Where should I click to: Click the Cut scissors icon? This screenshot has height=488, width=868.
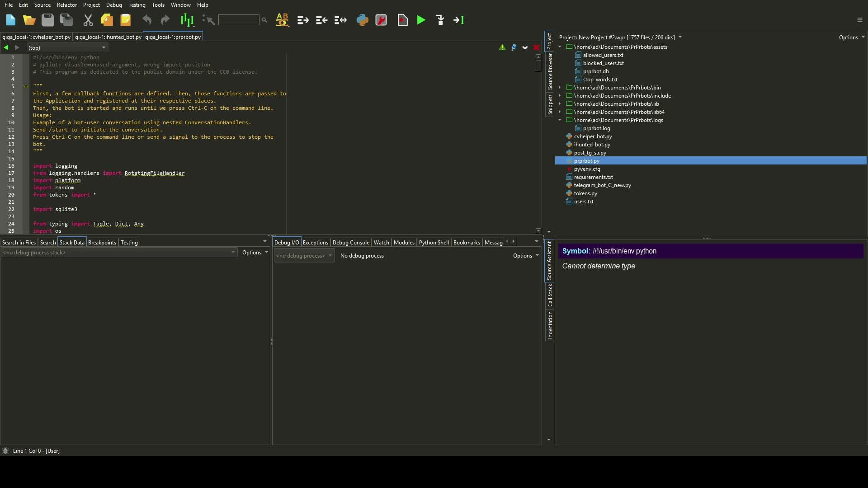(x=88, y=20)
